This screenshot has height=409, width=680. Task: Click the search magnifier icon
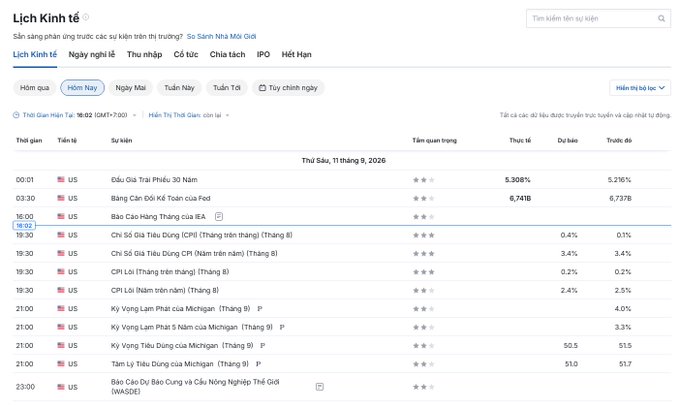661,18
